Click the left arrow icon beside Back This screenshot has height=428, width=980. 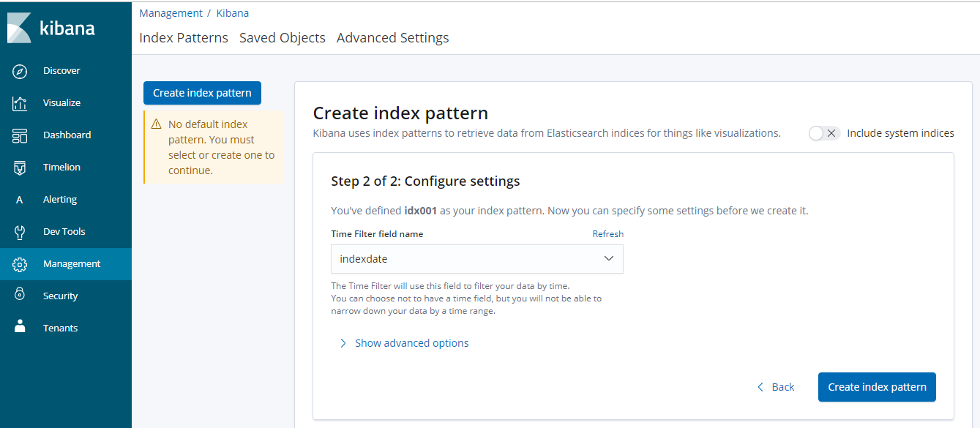[760, 387]
